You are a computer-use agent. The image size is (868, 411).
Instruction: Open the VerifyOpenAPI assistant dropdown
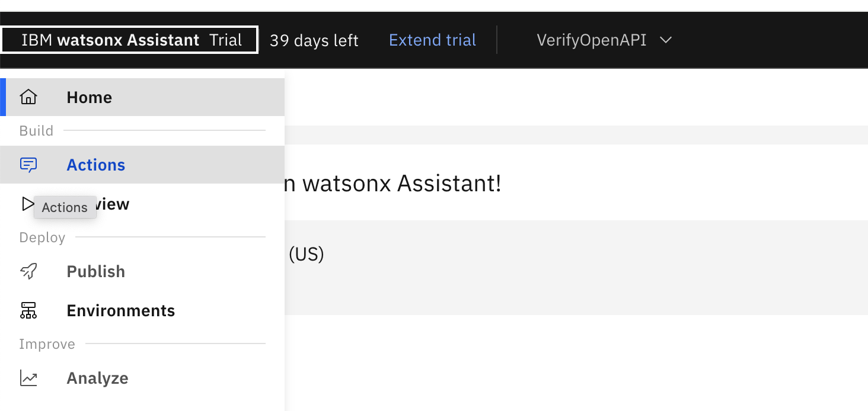pyautogui.click(x=591, y=40)
